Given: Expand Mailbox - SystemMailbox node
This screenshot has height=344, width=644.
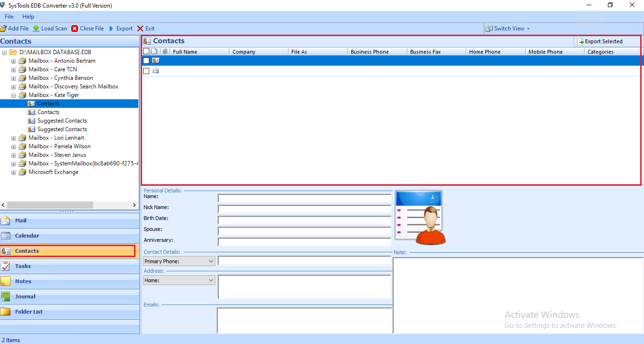Looking at the screenshot, I should point(13,163).
